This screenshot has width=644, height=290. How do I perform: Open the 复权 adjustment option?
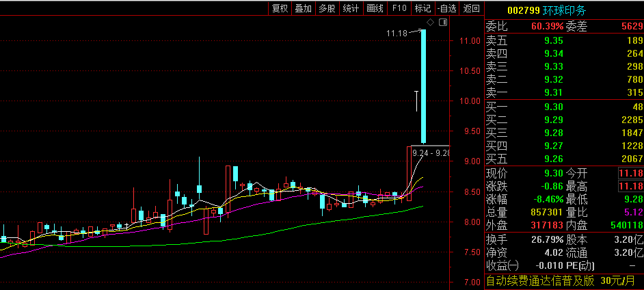coord(280,8)
